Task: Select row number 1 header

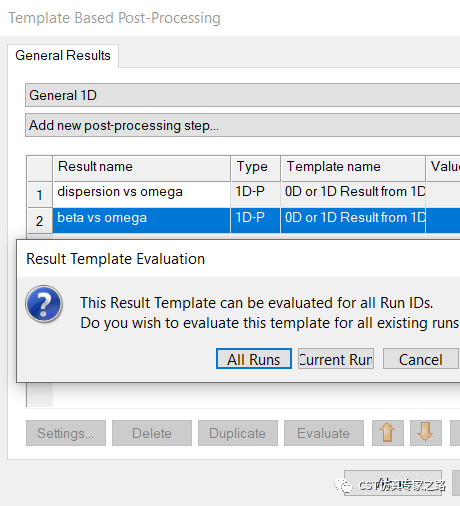Action: click(x=40, y=194)
